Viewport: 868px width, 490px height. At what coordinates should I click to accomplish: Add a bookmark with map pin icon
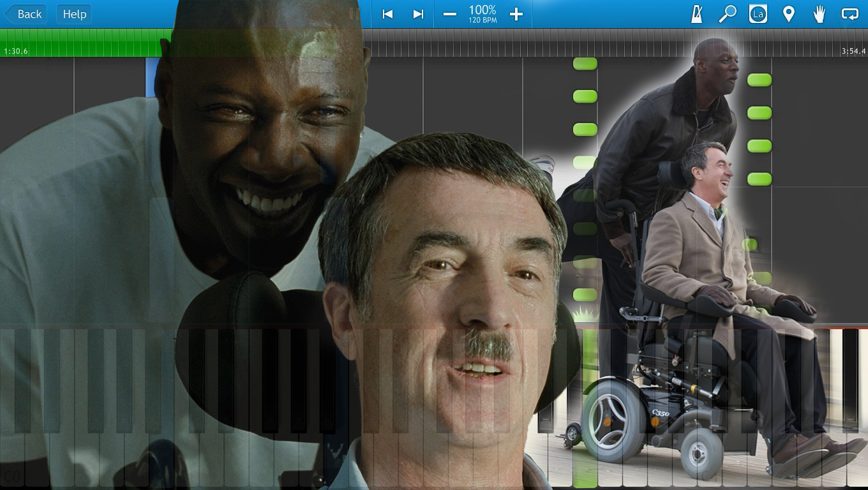pos(789,14)
